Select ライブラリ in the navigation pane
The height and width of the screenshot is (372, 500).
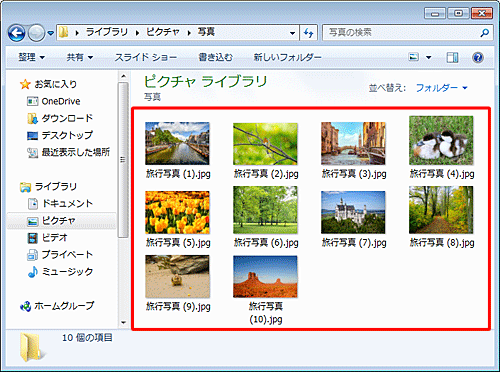(56, 187)
